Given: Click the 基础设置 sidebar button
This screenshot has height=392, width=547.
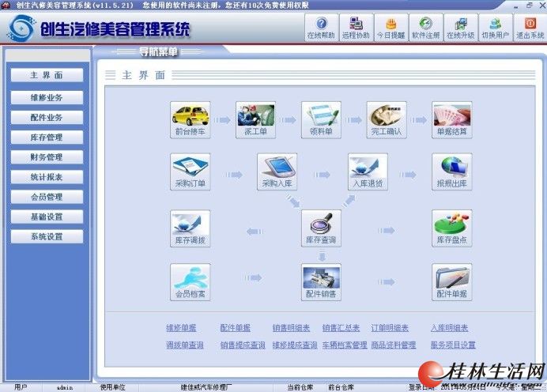Looking at the screenshot, I should coord(47,217).
